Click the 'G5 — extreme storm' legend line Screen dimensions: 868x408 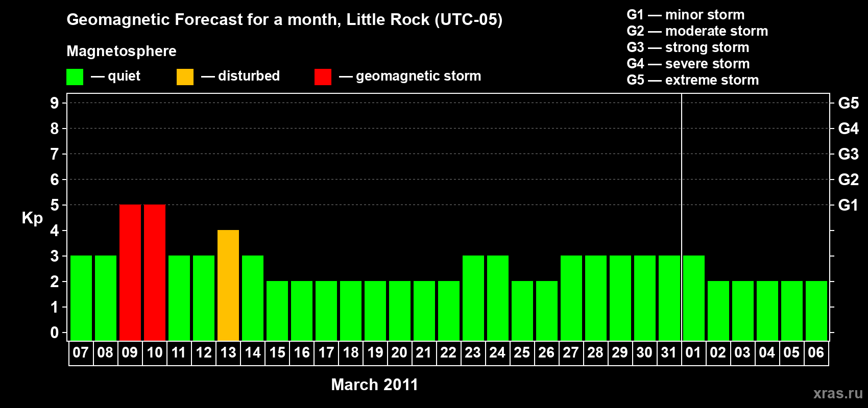(693, 80)
